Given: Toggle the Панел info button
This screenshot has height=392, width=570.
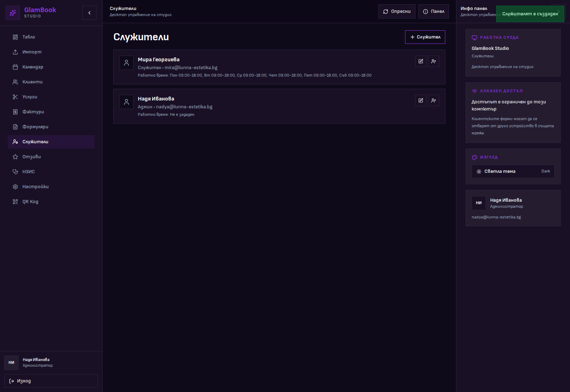Looking at the screenshot, I should point(434,11).
